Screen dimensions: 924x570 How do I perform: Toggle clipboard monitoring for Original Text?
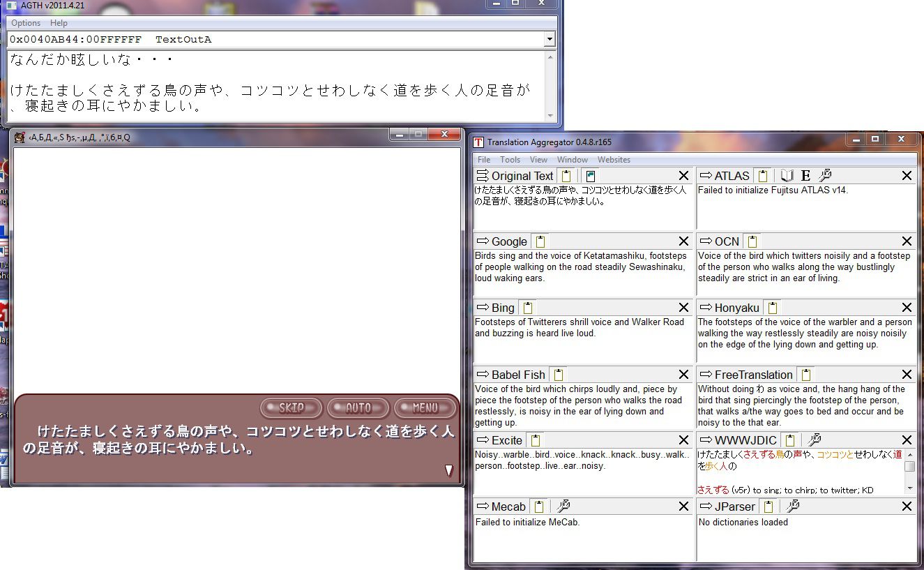tap(566, 176)
